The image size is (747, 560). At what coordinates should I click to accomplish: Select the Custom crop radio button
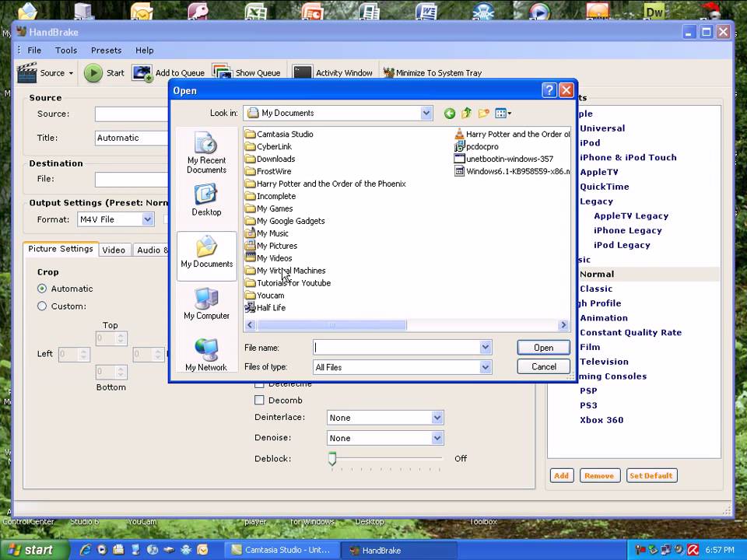42,306
